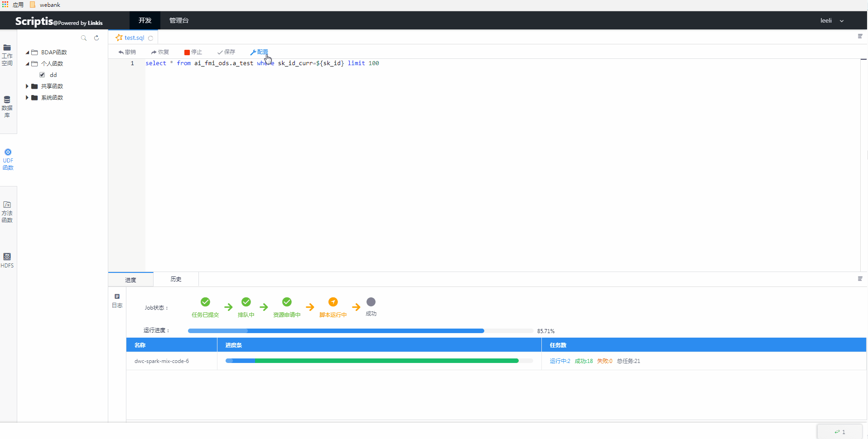
Task: Click the 总任务:21 total tasks text
Action: (x=628, y=361)
